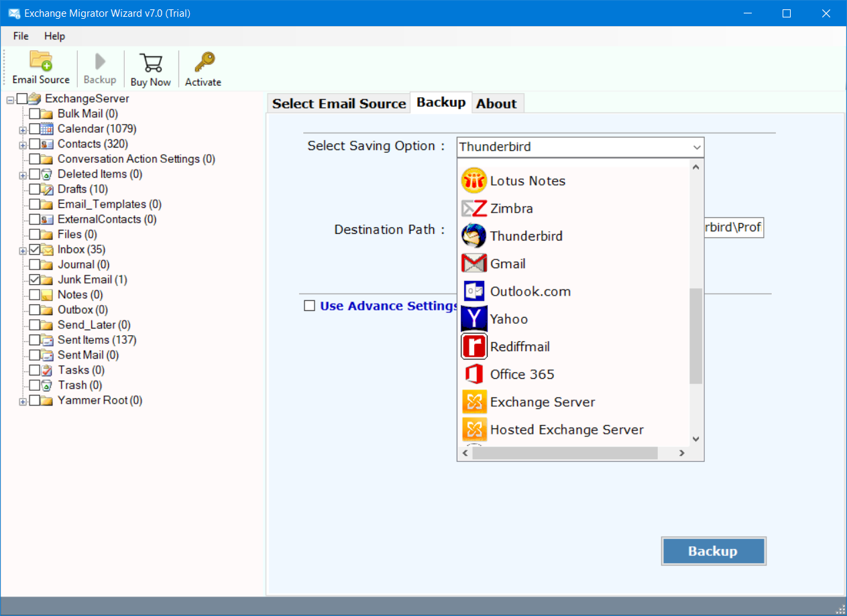Expand the Yammer Root tree node
The height and width of the screenshot is (616, 847).
tap(23, 401)
